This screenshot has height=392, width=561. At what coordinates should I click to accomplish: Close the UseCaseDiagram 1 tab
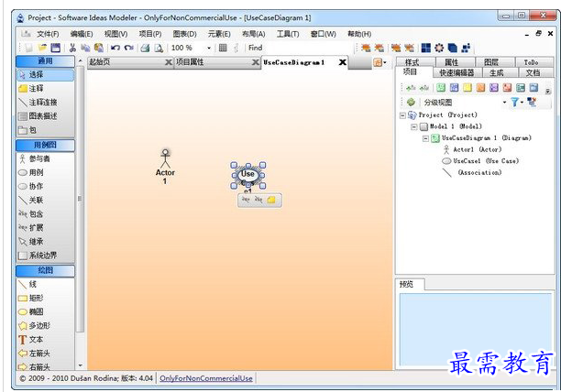343,62
